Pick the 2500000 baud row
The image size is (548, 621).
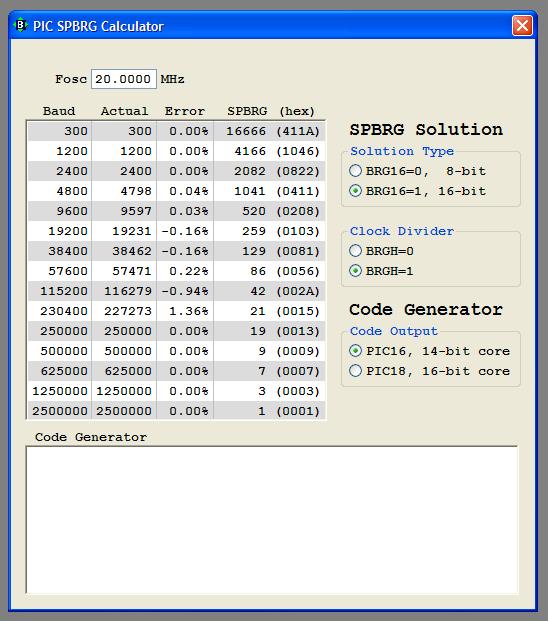pyautogui.click(x=176, y=411)
